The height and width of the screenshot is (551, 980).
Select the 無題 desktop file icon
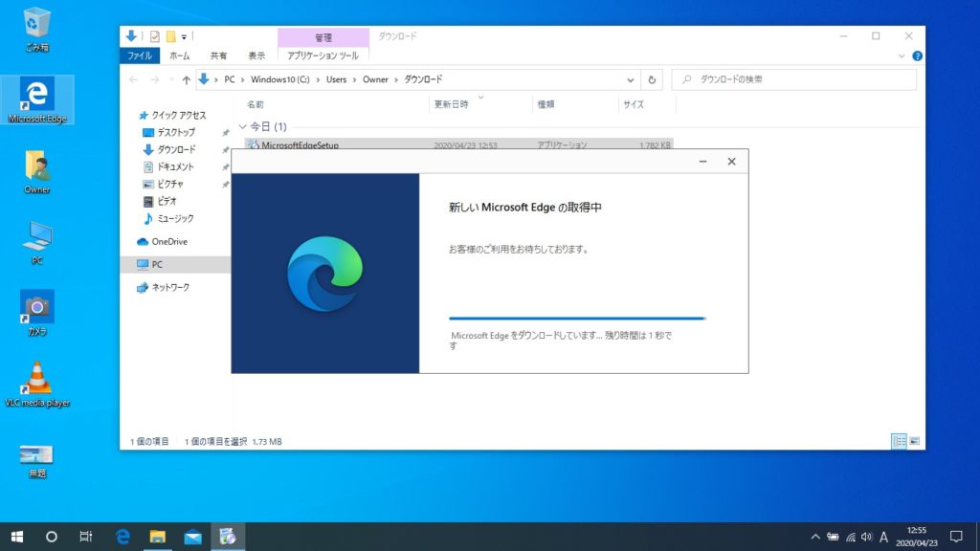37,461
